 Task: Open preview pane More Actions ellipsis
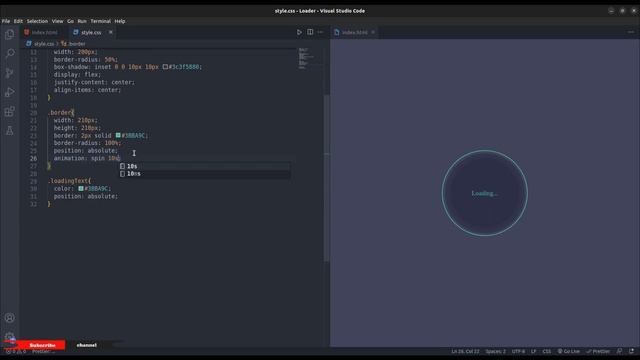(x=631, y=32)
